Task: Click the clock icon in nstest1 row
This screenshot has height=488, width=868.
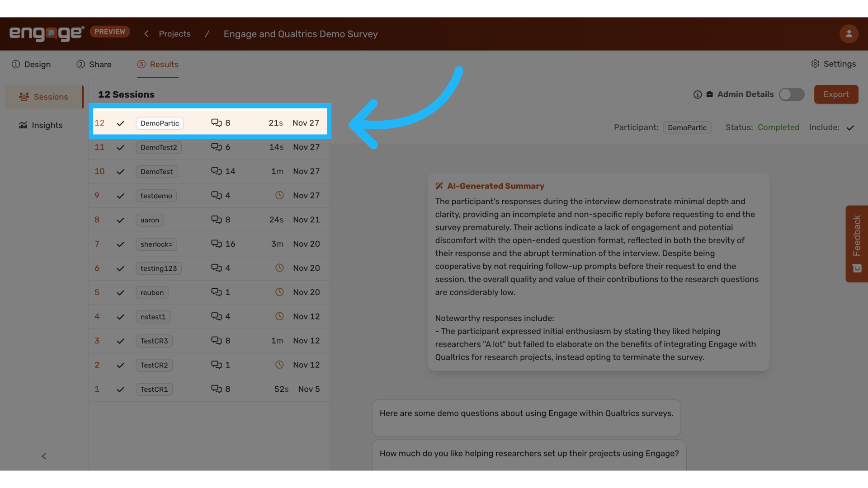Action: 279,316
